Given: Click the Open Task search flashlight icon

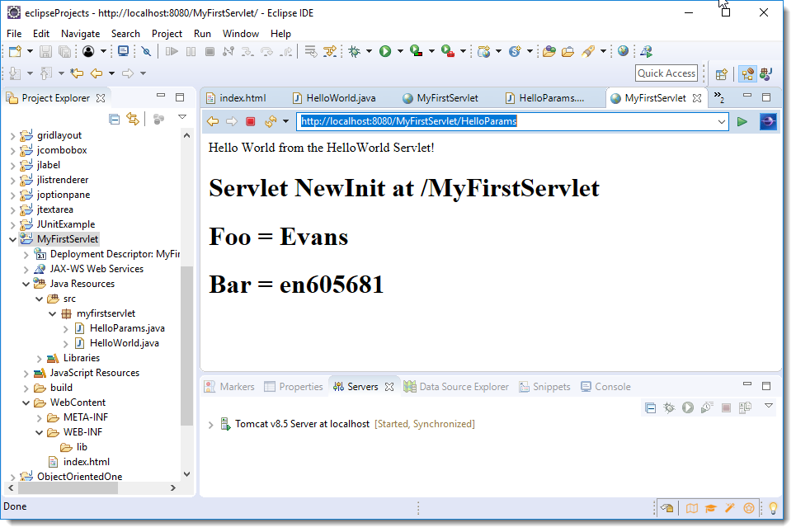Looking at the screenshot, I should tap(588, 51).
